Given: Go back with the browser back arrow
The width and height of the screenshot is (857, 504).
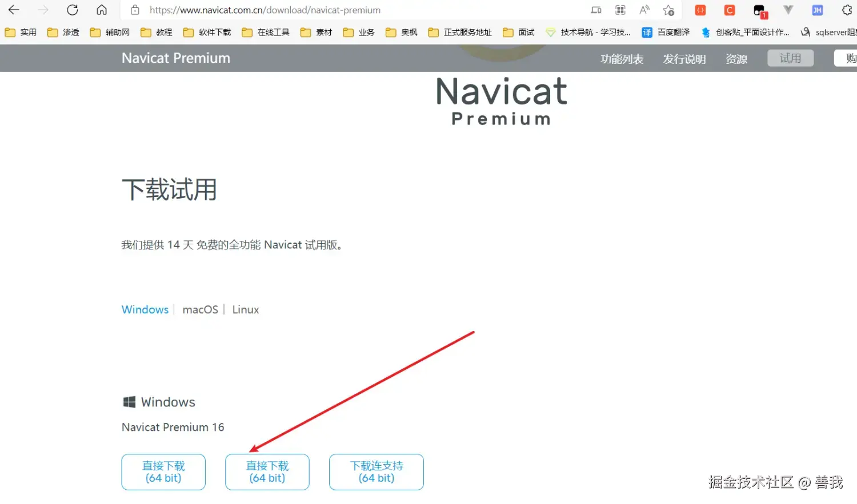Looking at the screenshot, I should coord(14,10).
